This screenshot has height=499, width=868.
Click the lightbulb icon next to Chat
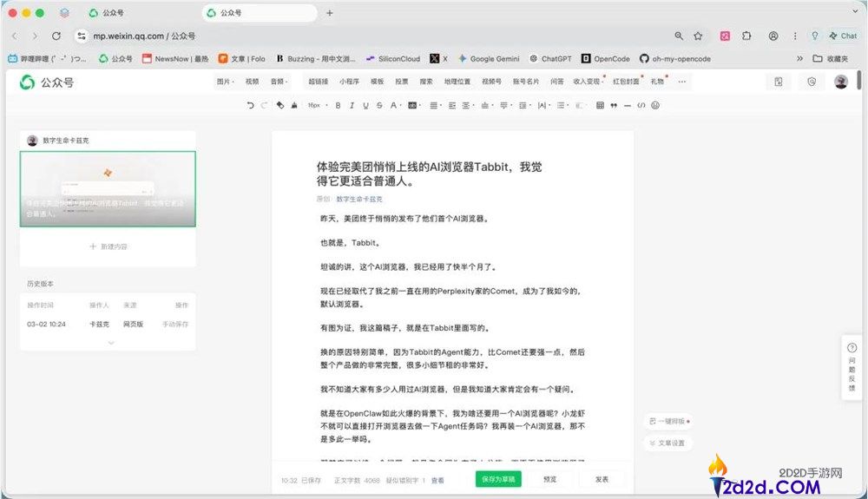pos(815,36)
